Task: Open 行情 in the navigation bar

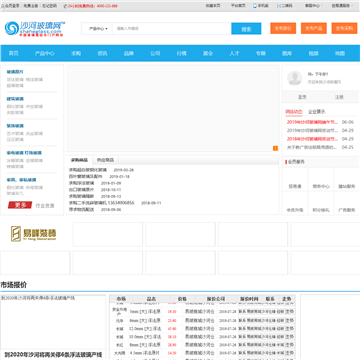Action: pyautogui.click(x=181, y=53)
